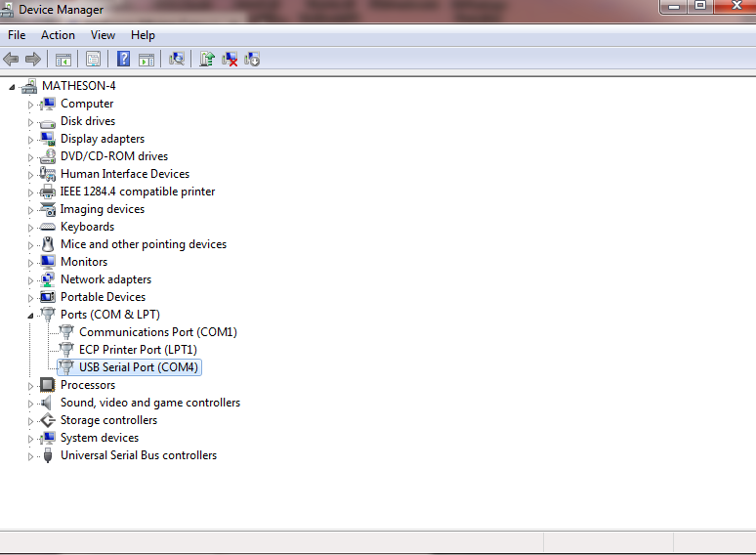This screenshot has height=555, width=756.
Task: Open the View menu
Action: 103,35
